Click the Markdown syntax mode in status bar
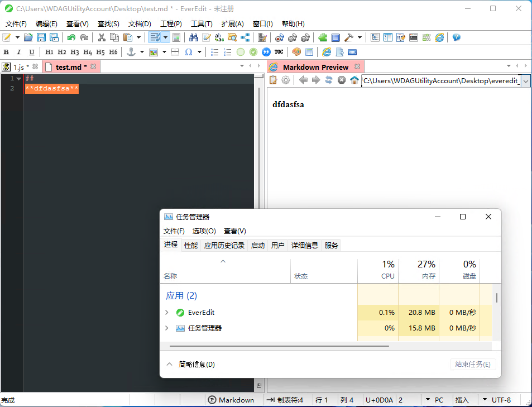This screenshot has width=532, height=407. (231, 400)
